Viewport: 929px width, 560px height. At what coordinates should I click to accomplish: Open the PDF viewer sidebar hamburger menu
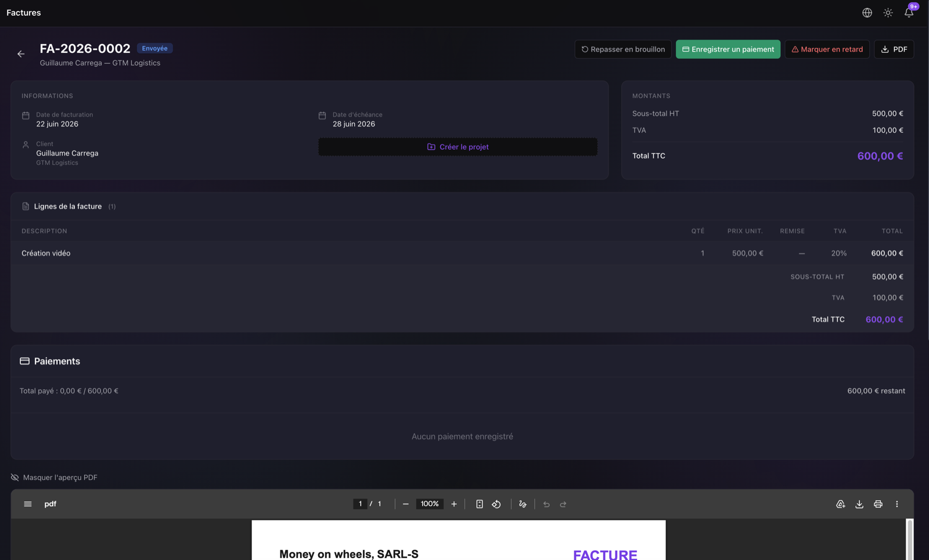click(x=28, y=504)
